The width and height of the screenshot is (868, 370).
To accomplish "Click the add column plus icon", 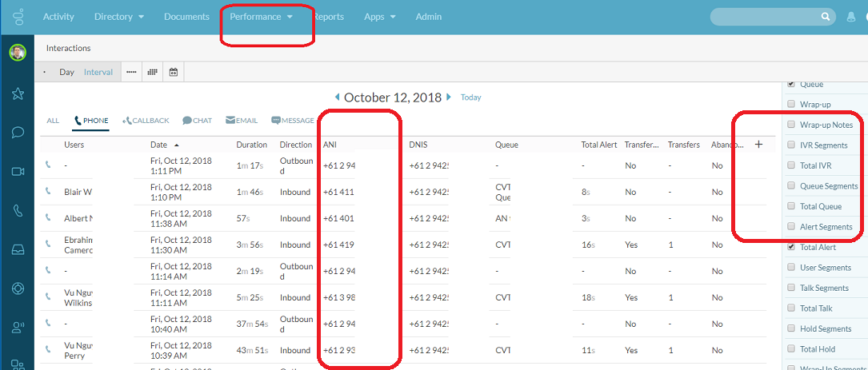I will [758, 145].
